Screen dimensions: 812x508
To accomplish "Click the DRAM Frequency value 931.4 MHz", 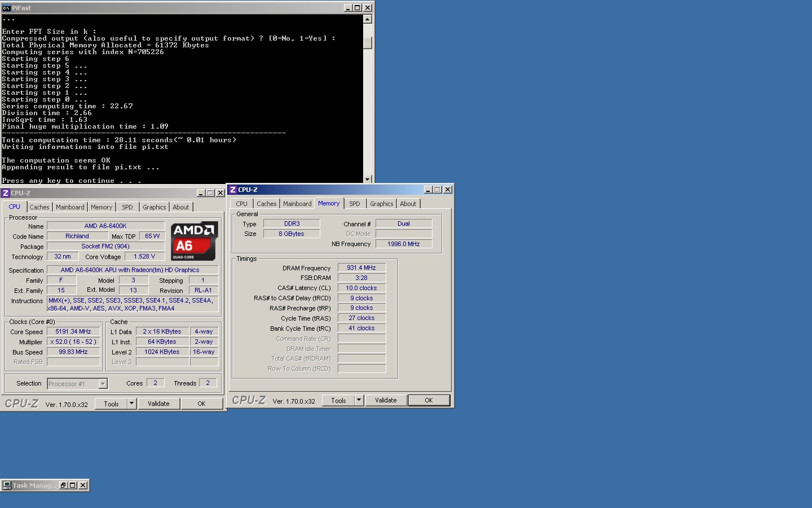I will (x=361, y=268).
